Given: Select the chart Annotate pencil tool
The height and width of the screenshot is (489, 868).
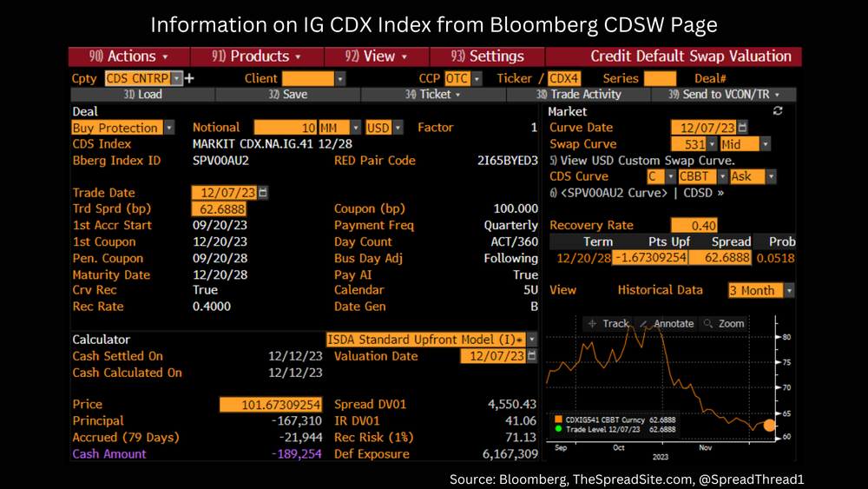Looking at the screenshot, I should 667,323.
